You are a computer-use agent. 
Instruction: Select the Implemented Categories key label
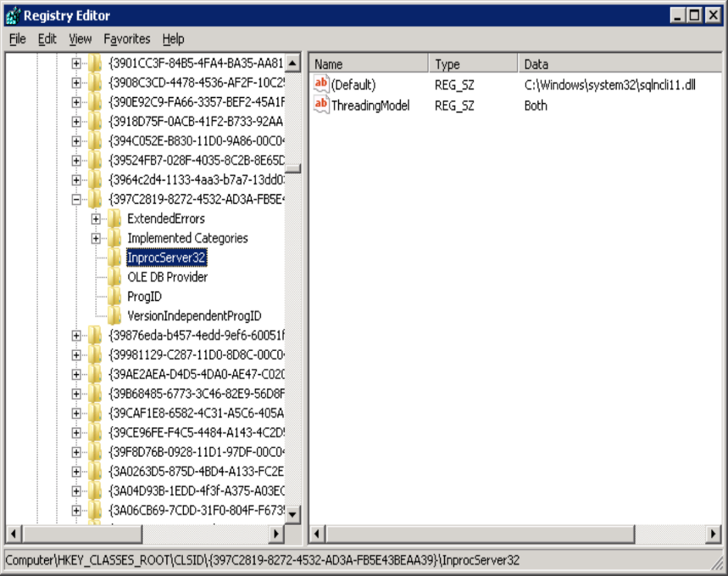click(187, 238)
